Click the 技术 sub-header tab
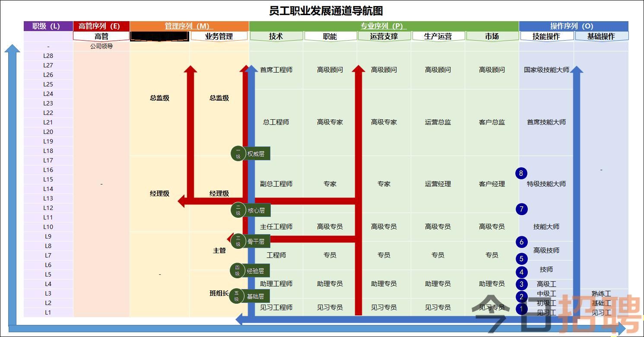Image resolution: width=644 pixels, height=337 pixels. tap(276, 36)
